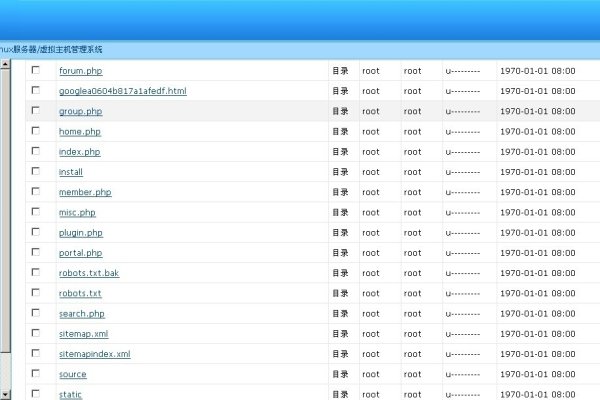
Task: Open the sitemapindex.xml link
Action: point(94,354)
